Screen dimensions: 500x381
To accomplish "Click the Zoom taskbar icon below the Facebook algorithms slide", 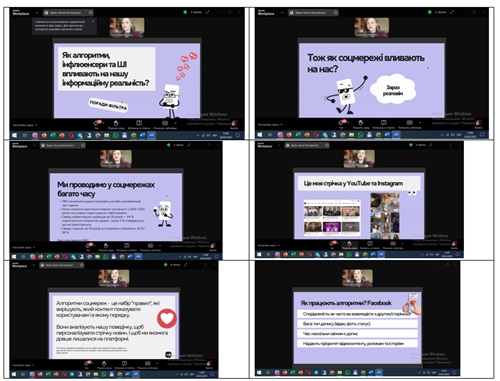I will (x=379, y=372).
